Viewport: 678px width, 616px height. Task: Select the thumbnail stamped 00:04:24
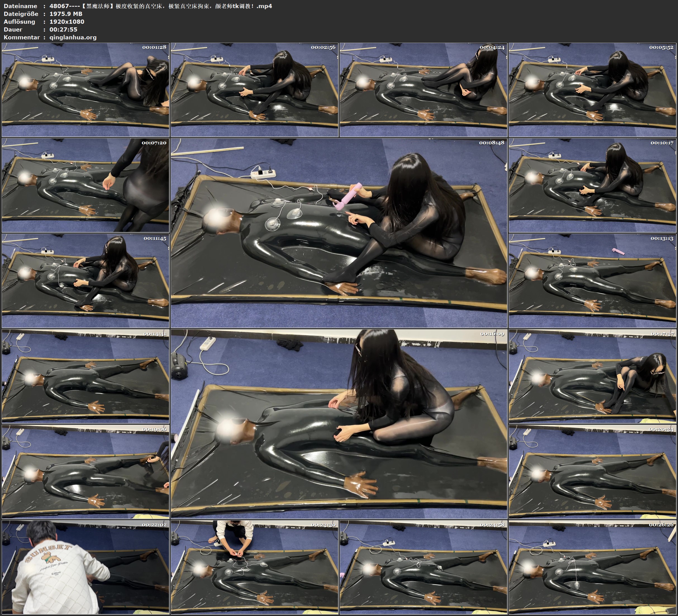pos(423,89)
